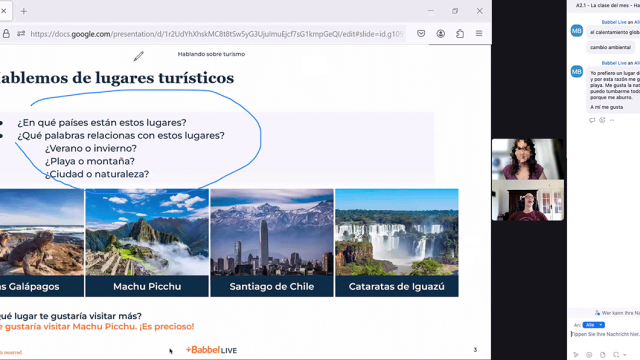Focus the docs.google.com address bar

point(216,34)
